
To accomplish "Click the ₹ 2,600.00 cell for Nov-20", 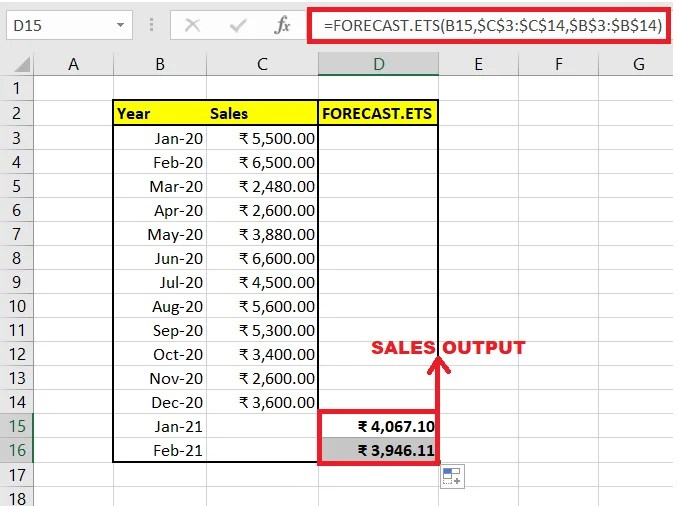I will coord(262,378).
